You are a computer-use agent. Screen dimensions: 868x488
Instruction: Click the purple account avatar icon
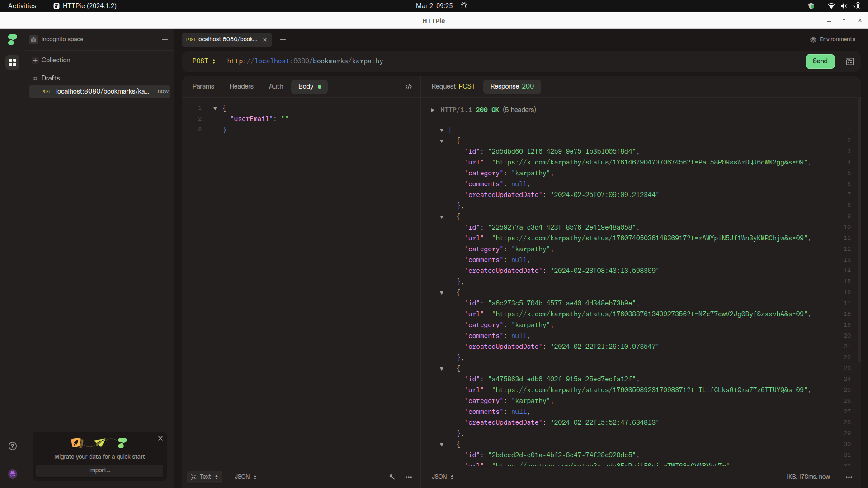coord(13,474)
